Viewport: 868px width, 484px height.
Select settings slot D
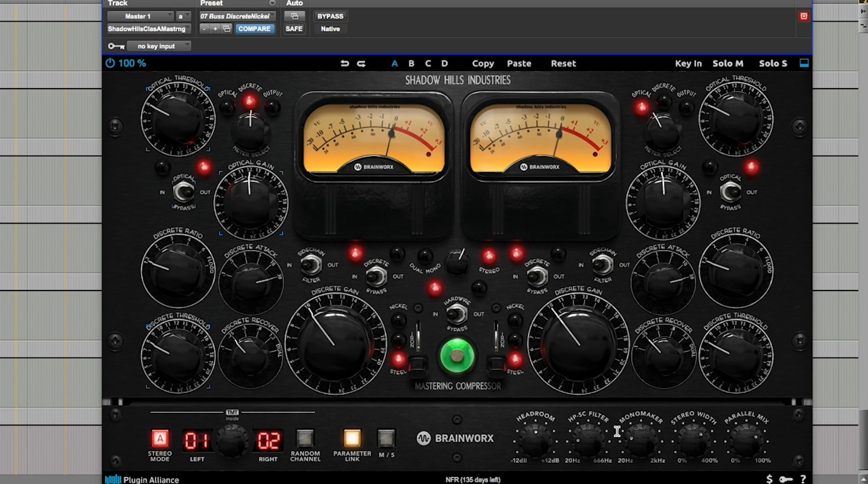tap(444, 63)
